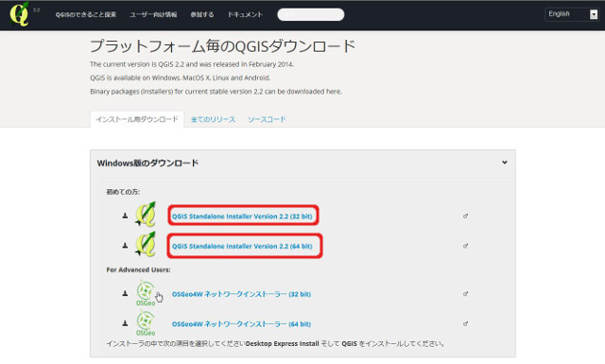Viewport: 605px width, 364px height.
Task: Collapse the Windows版のダウンロード section chevron
Action: [x=504, y=163]
